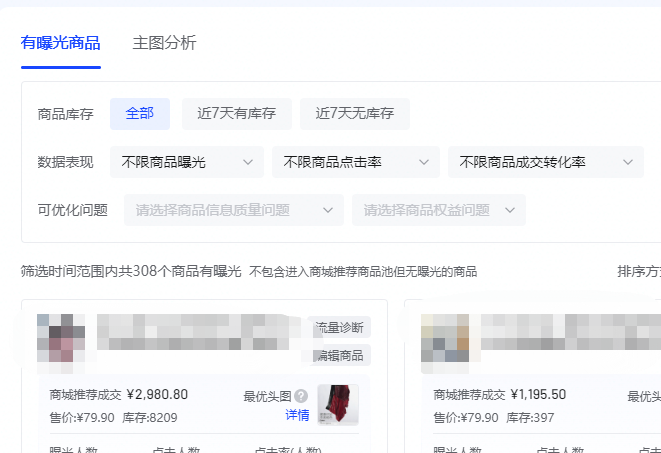The image size is (661, 453).
Task: Click the help icon beside 最优头图
Action: [301, 396]
